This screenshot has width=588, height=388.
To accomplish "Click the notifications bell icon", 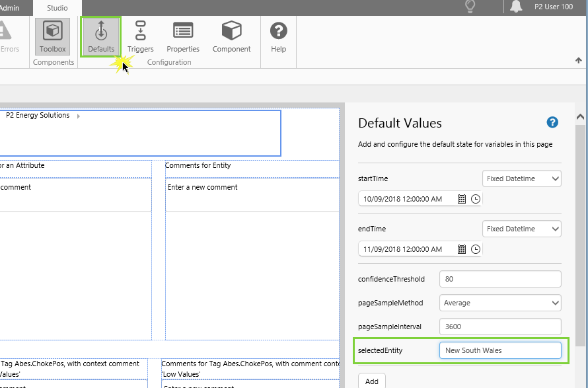I will click(x=517, y=7).
